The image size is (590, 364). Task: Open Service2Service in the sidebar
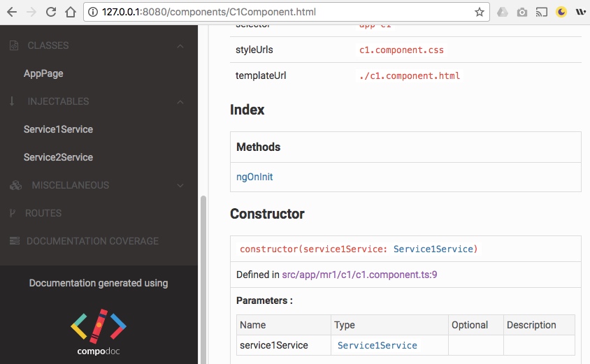tap(58, 157)
